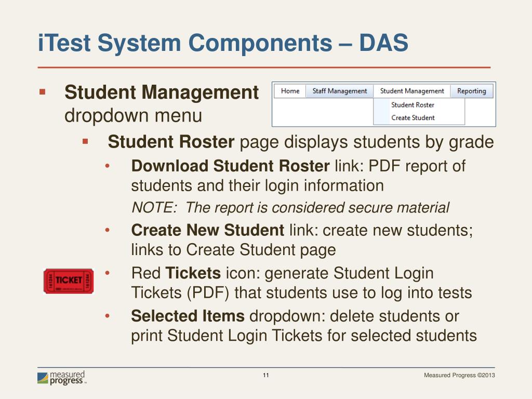Image resolution: width=532 pixels, height=399 pixels.
Task: Click the bold word 'Tickets'
Action: [x=193, y=273]
